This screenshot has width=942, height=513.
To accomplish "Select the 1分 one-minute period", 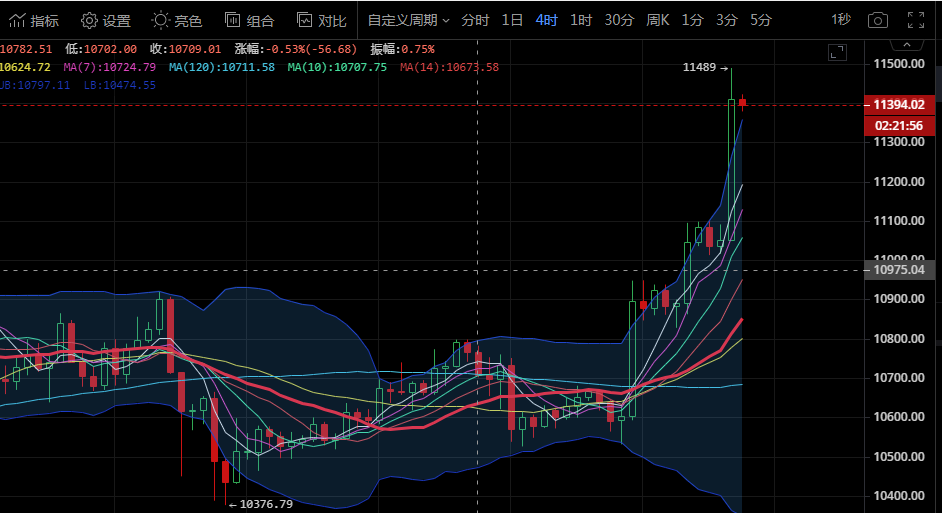I will [x=692, y=20].
